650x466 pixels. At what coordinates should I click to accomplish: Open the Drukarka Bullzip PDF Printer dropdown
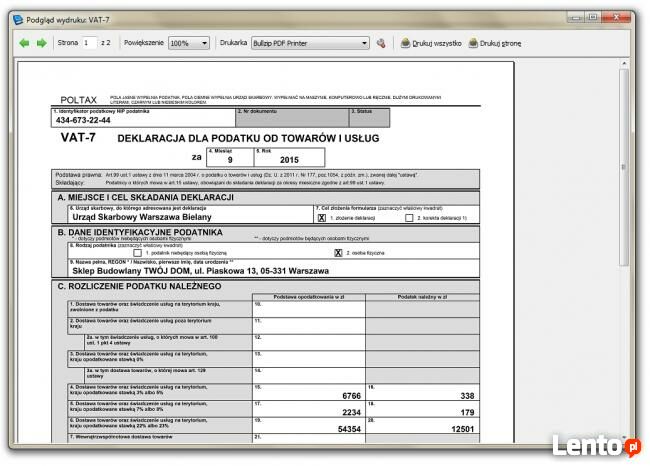[310, 43]
